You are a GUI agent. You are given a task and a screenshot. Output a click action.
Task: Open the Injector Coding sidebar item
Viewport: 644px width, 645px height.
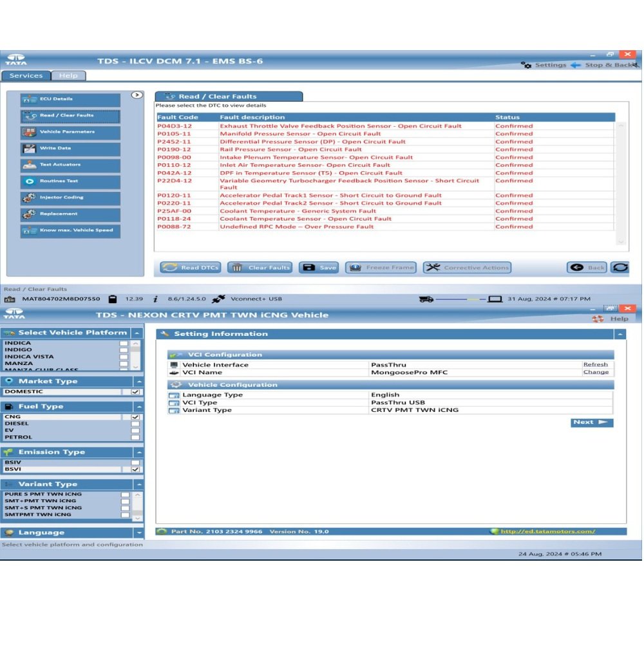click(x=70, y=198)
